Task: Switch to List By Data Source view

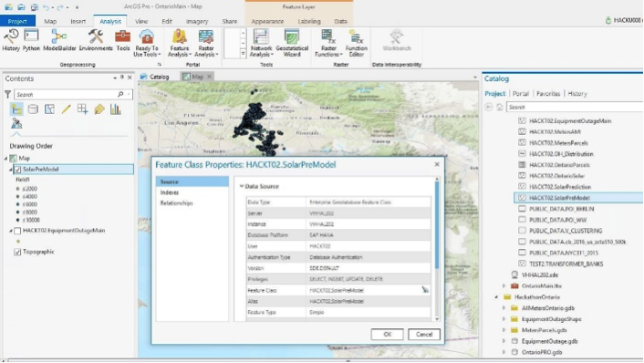Action: (33, 109)
